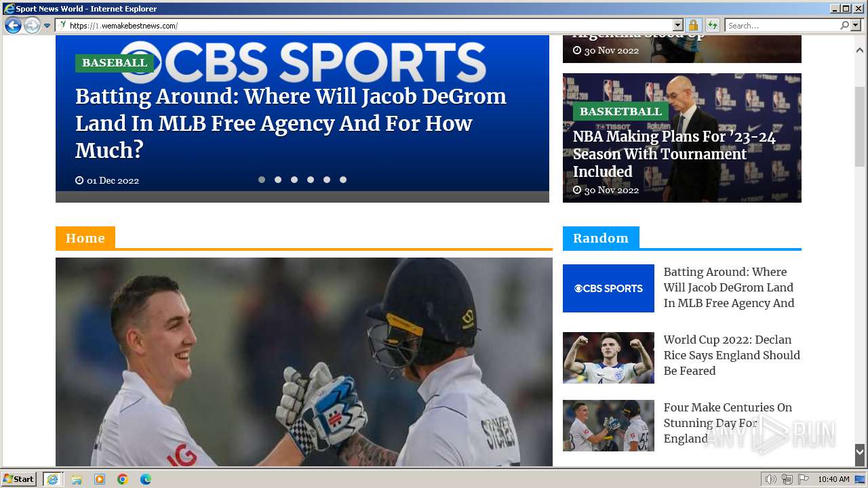The image size is (868, 488).
Task: Expand the address bar URL history dropdown
Action: [677, 26]
